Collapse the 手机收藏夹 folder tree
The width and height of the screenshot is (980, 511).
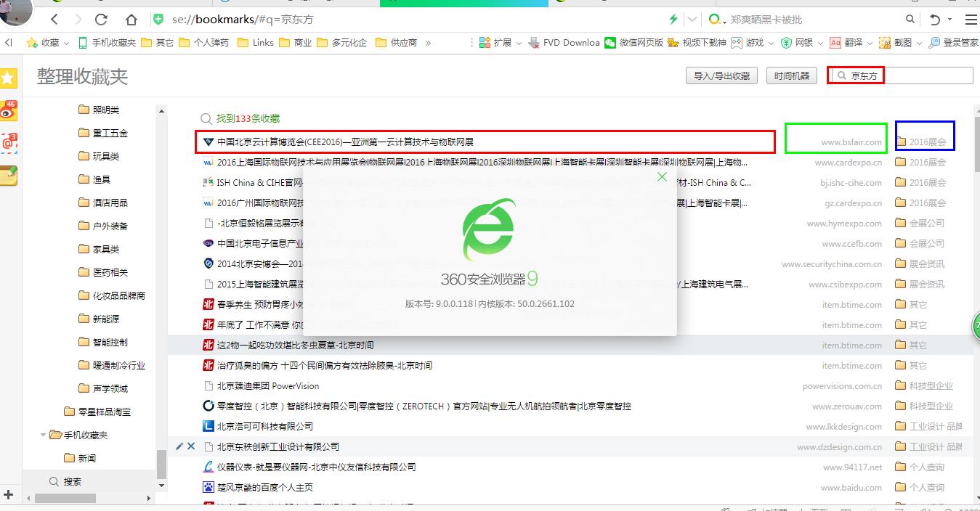[44, 435]
